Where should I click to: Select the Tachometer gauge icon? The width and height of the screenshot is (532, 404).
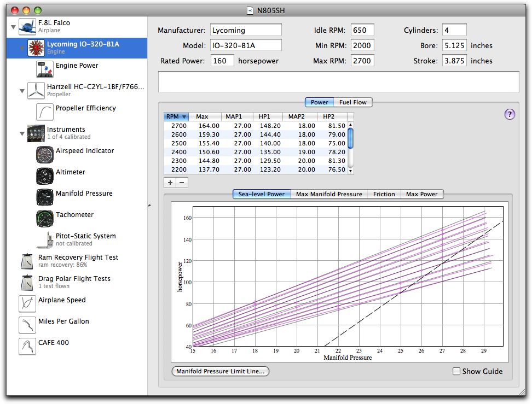pyautogui.click(x=45, y=219)
